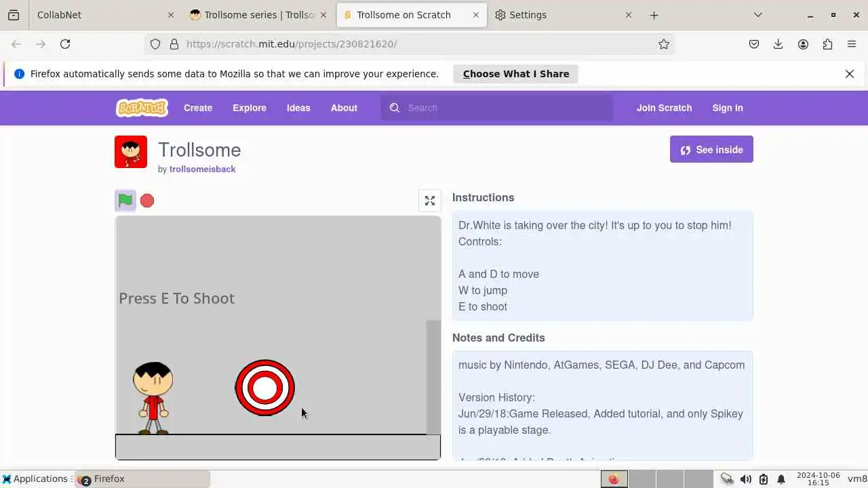Click the See inside button

pyautogui.click(x=711, y=150)
